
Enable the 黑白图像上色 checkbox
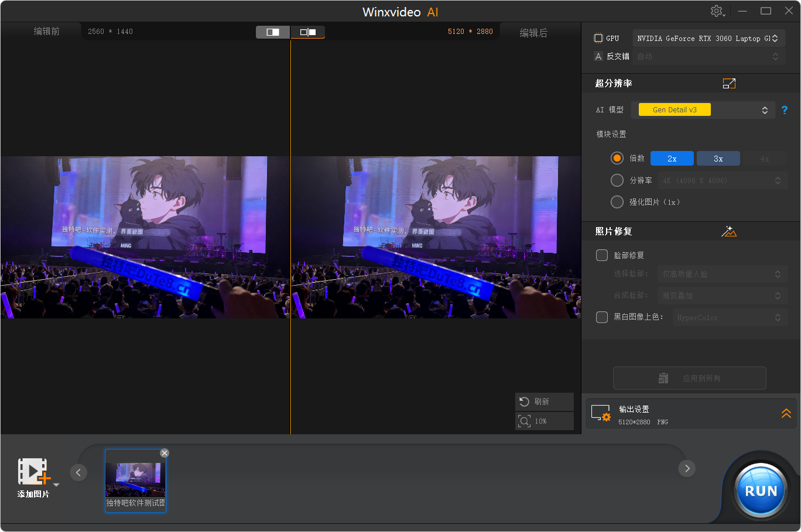click(x=602, y=317)
